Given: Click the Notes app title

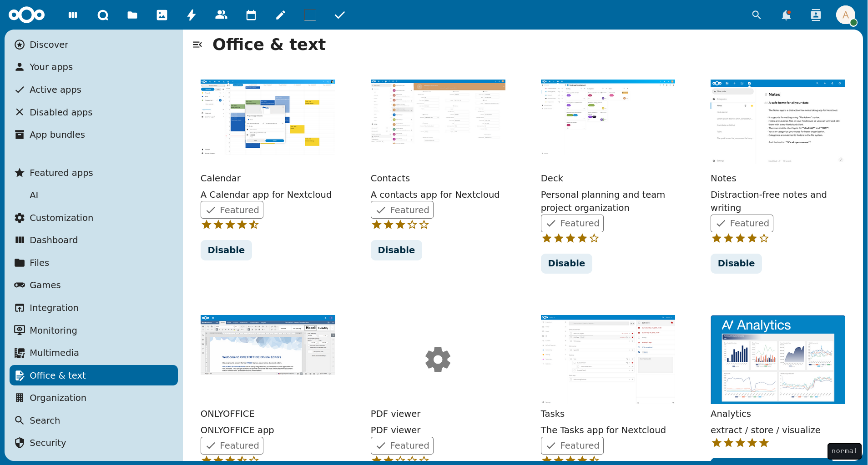Looking at the screenshot, I should tap(723, 178).
